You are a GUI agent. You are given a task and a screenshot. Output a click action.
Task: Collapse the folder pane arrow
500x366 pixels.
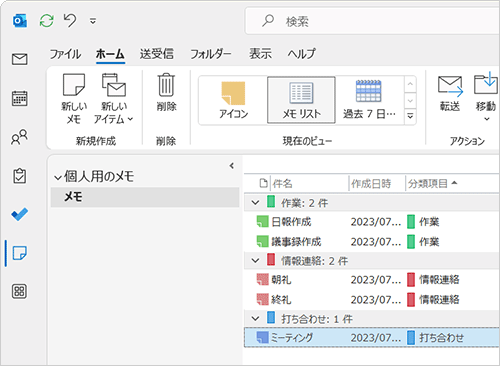tap(232, 166)
